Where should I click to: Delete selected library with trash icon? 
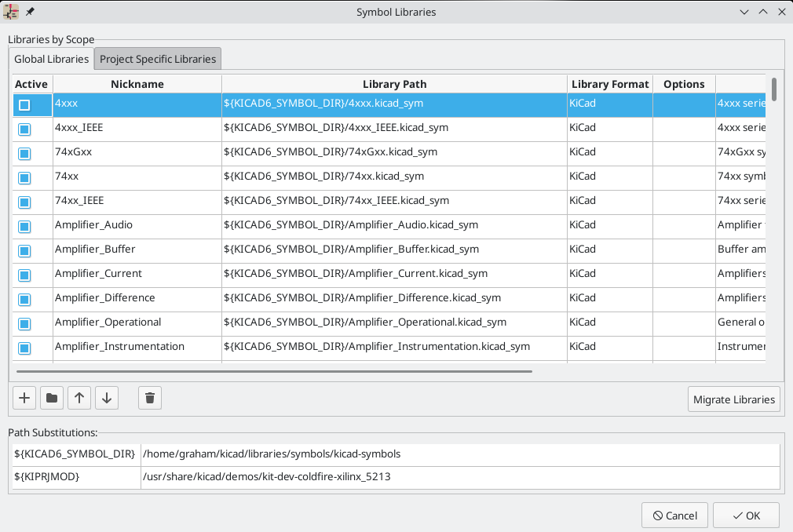pyautogui.click(x=150, y=399)
